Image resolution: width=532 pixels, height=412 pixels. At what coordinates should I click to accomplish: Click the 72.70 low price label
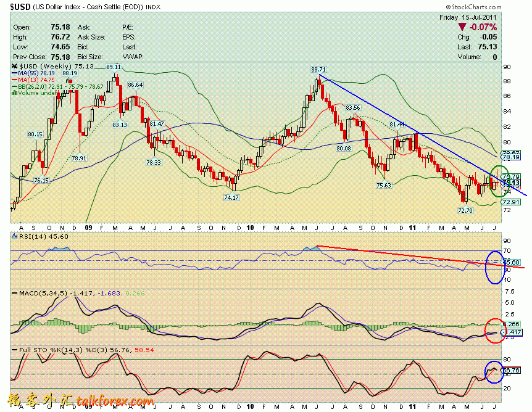click(465, 210)
